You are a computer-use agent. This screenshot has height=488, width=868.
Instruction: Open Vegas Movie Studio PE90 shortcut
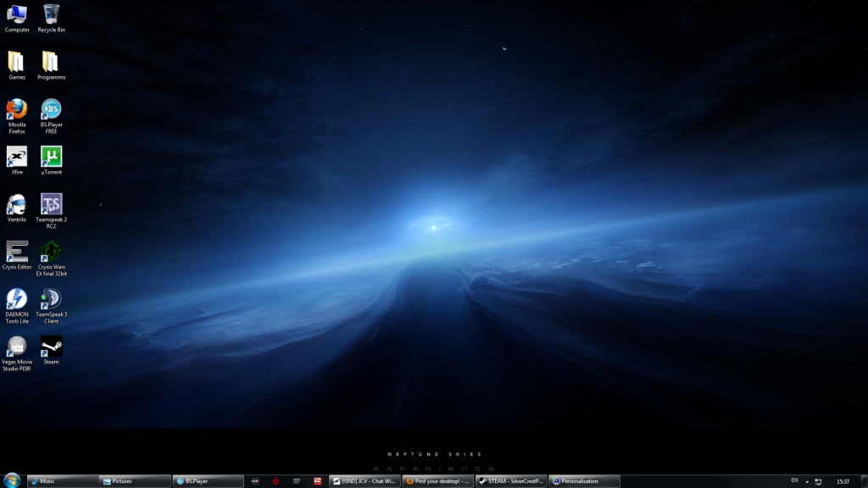pyautogui.click(x=17, y=347)
